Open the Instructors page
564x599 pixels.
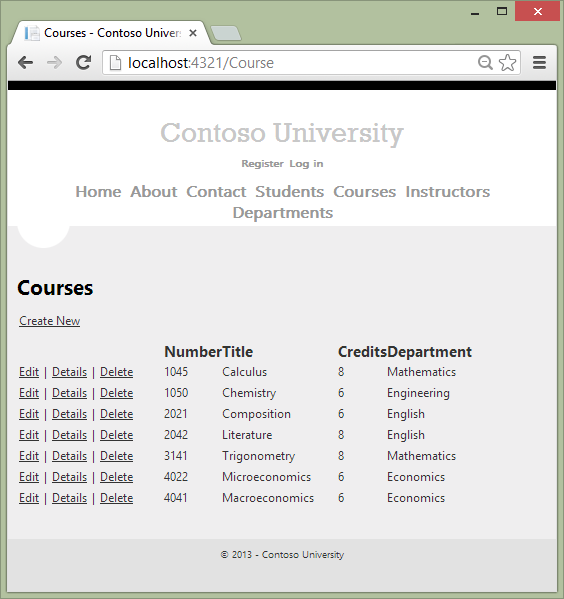(447, 192)
